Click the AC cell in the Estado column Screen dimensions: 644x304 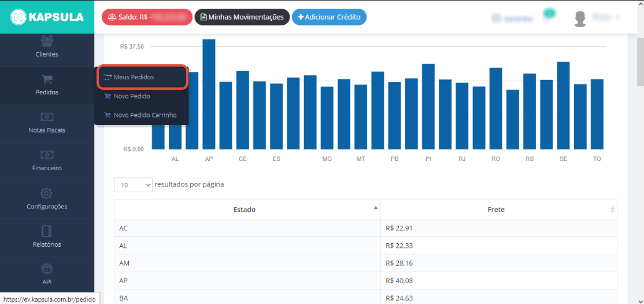[247, 228]
